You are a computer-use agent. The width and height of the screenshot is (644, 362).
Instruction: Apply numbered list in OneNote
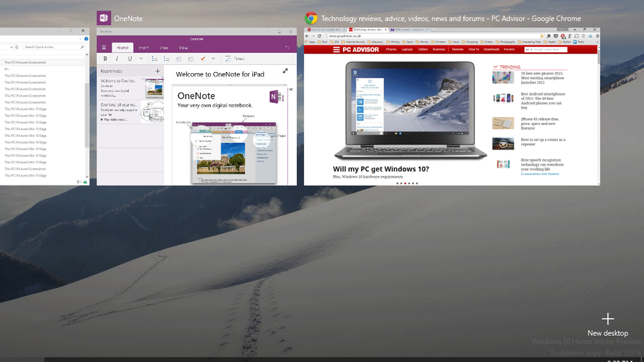[x=167, y=58]
